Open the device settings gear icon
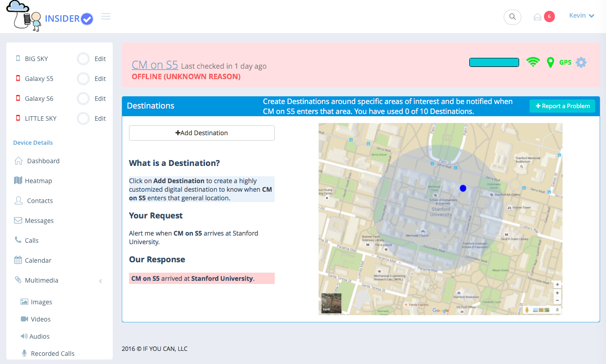Screen dimensions: 606x364 [x=581, y=62]
